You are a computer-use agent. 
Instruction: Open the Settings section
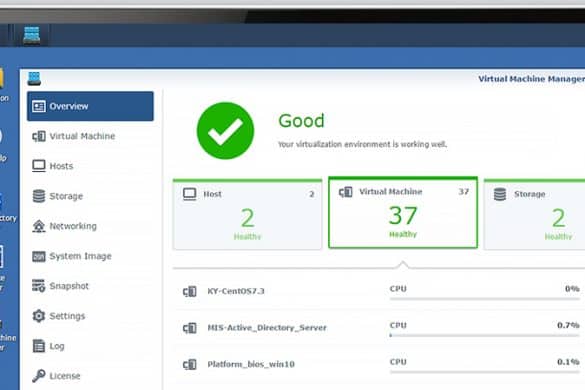[90, 316]
